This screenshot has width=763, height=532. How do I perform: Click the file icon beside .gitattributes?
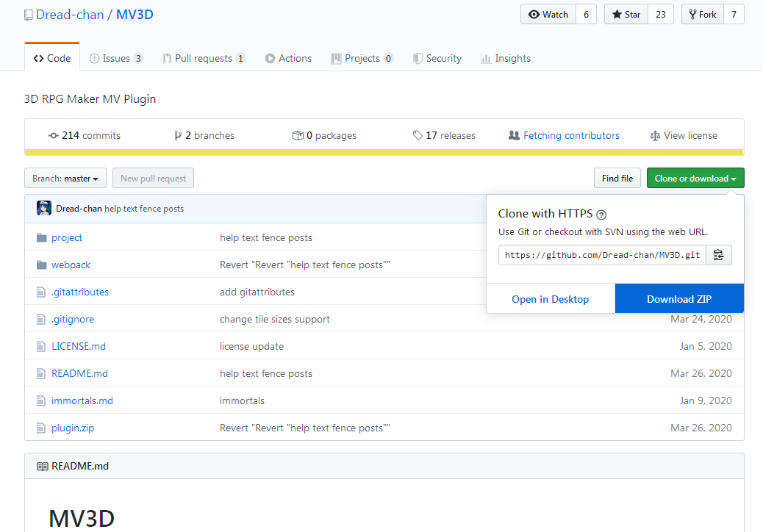[x=41, y=292]
